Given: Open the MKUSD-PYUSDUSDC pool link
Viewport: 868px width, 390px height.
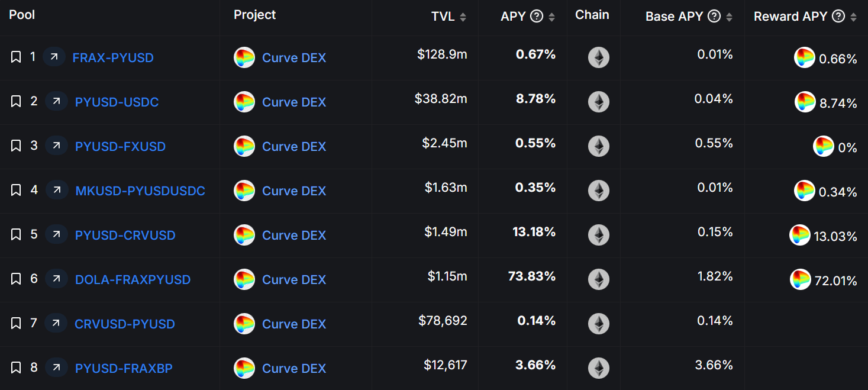Looking at the screenshot, I should point(140,191).
